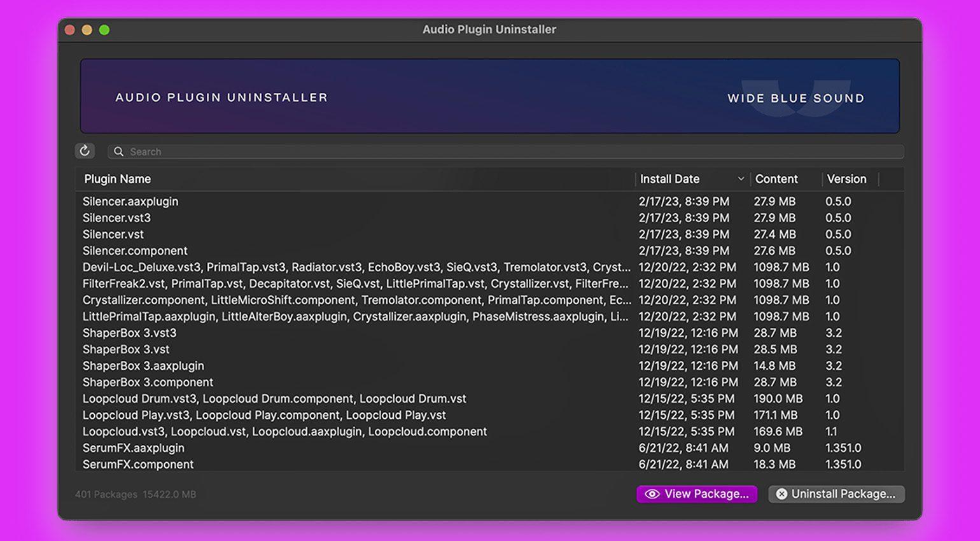Viewport: 980px width, 541px height.
Task: Click the red close window button
Action: tap(70, 30)
